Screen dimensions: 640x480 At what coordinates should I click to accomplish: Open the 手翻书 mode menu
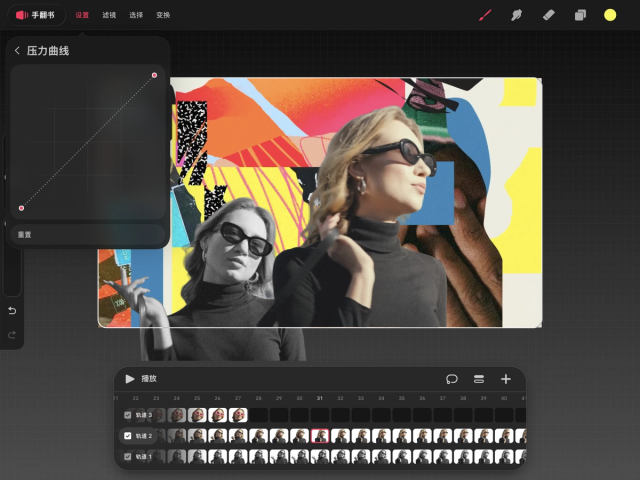[34, 15]
